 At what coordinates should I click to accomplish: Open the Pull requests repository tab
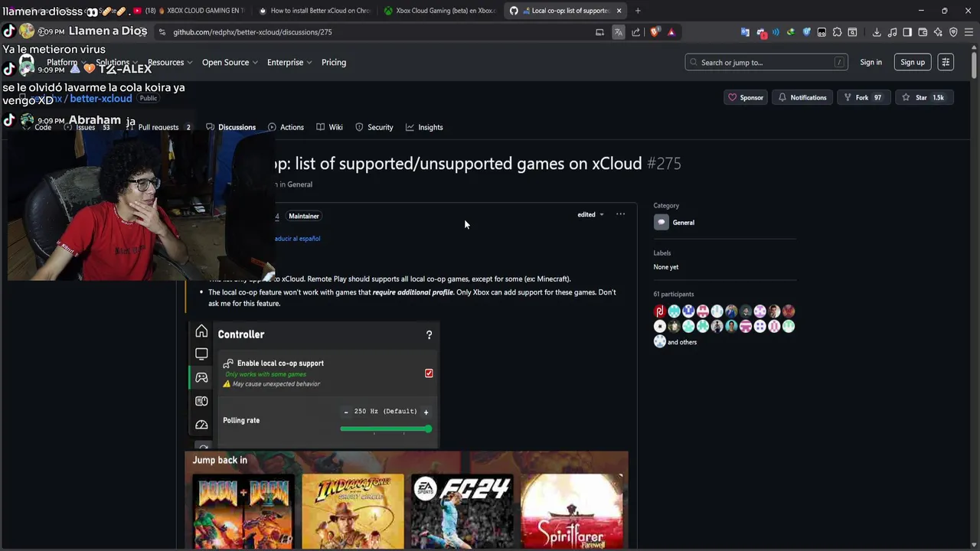pyautogui.click(x=158, y=127)
